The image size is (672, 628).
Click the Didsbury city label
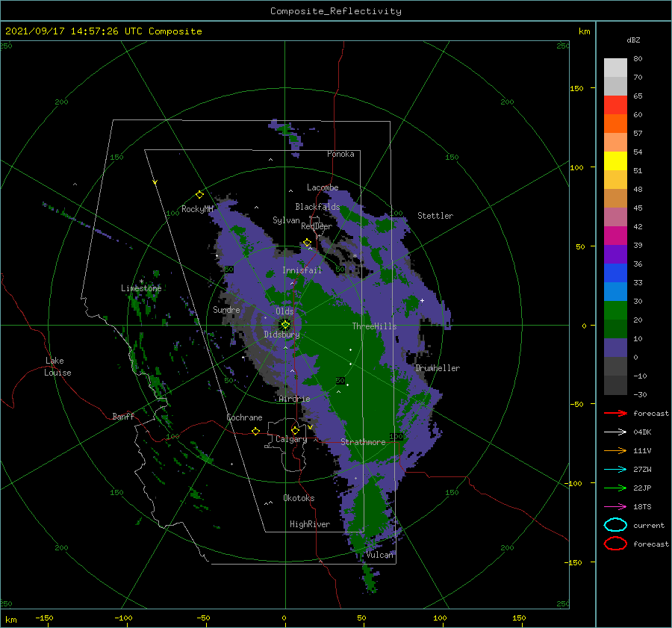click(281, 335)
